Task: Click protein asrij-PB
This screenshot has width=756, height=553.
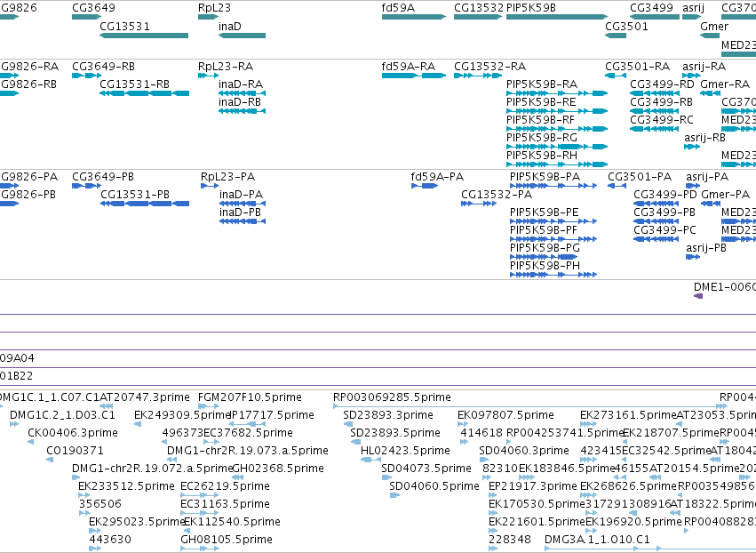Action: click(x=693, y=257)
